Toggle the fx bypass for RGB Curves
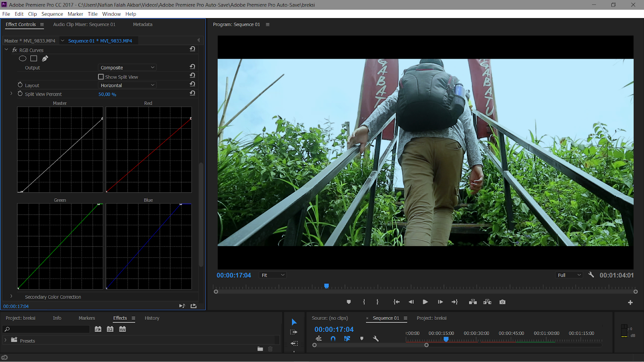 click(14, 50)
